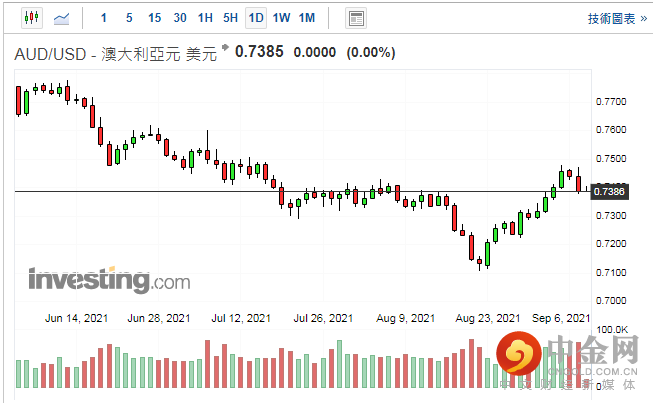Switch to candlestick chart type
653x403 pixels.
[x=29, y=18]
